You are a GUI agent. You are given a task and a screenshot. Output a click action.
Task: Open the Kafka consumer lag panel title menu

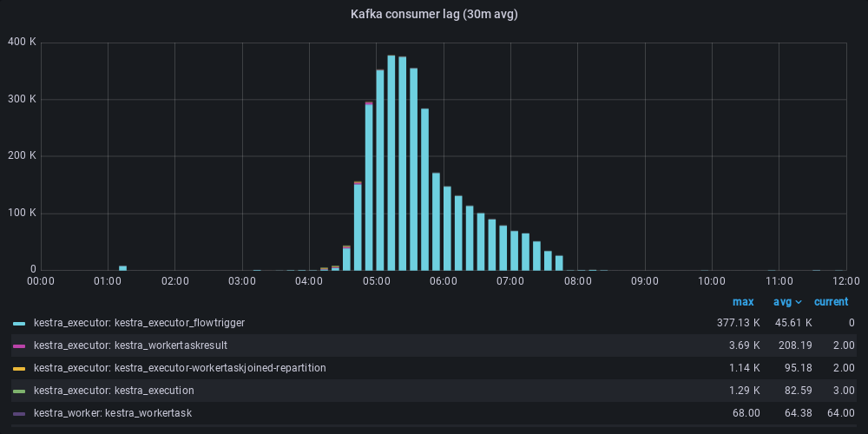[x=433, y=14]
